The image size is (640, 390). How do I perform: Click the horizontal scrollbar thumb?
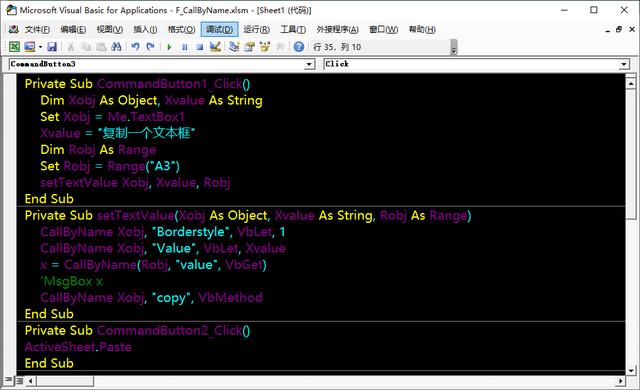tap(64, 381)
